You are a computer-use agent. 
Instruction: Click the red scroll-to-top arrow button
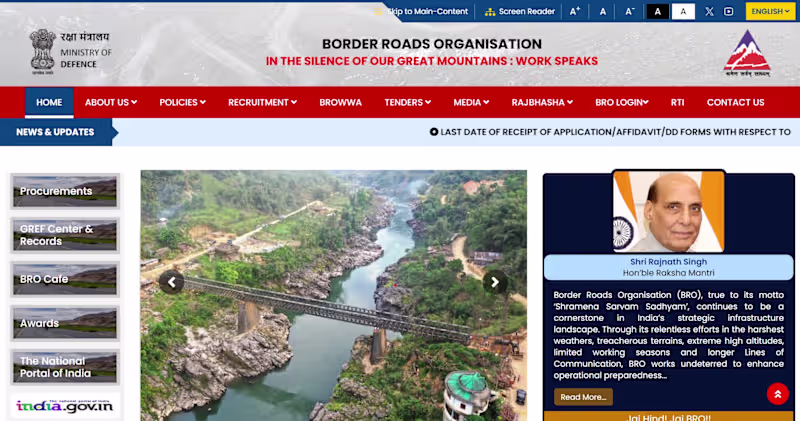coord(778,394)
